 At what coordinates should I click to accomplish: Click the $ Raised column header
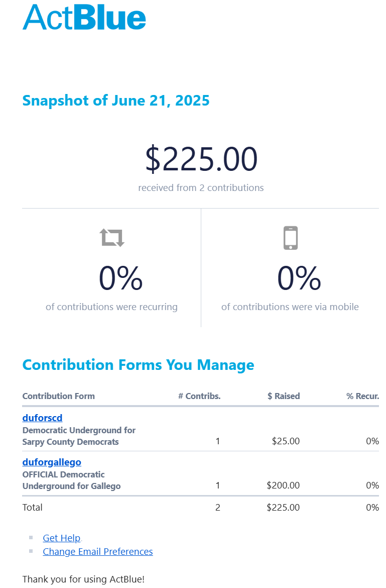point(284,396)
